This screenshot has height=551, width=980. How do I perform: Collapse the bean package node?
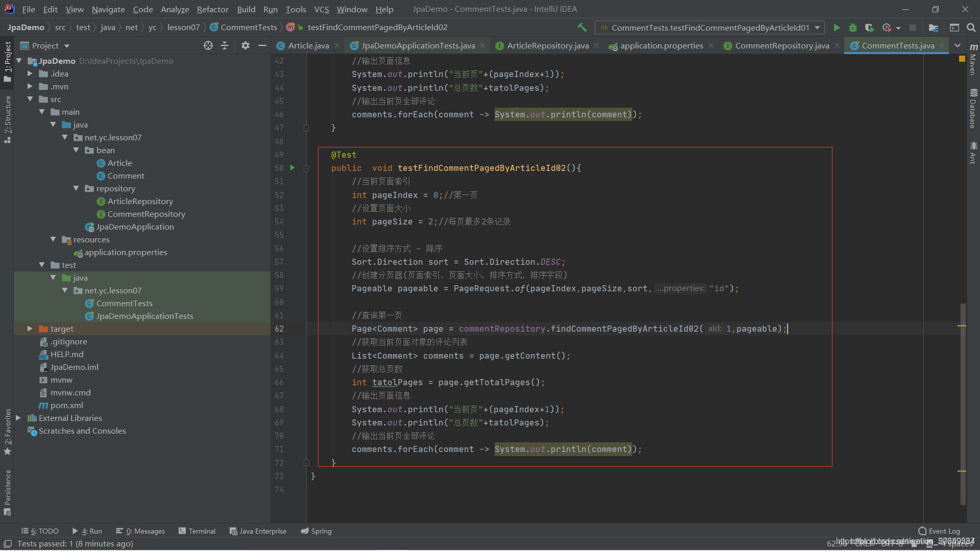click(77, 150)
